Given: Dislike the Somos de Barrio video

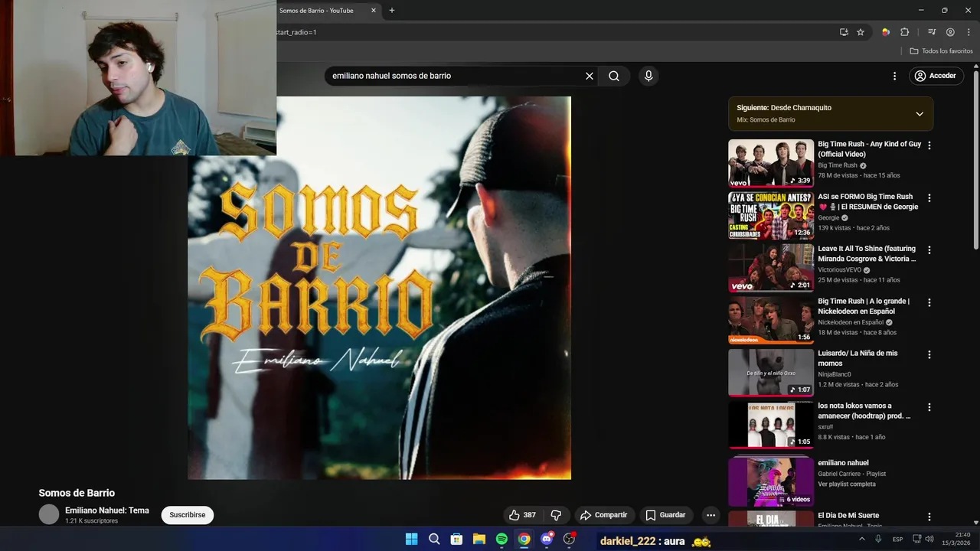Looking at the screenshot, I should (x=557, y=515).
